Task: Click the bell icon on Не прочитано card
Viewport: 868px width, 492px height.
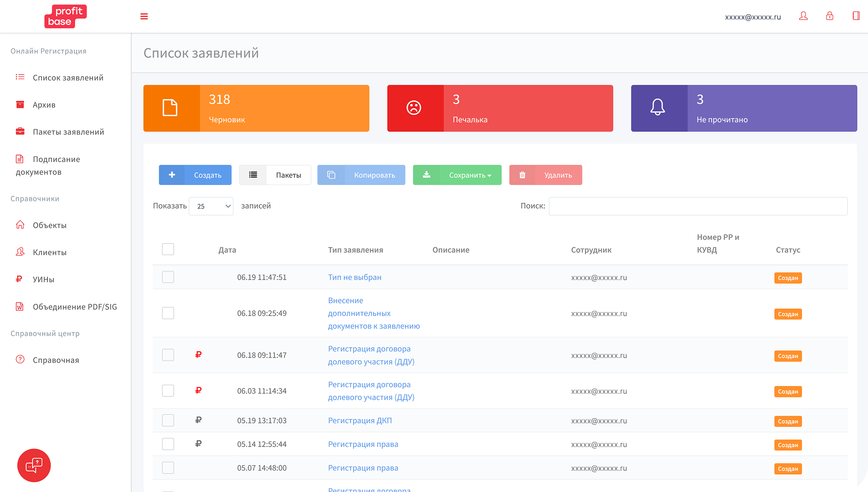Action: (658, 108)
